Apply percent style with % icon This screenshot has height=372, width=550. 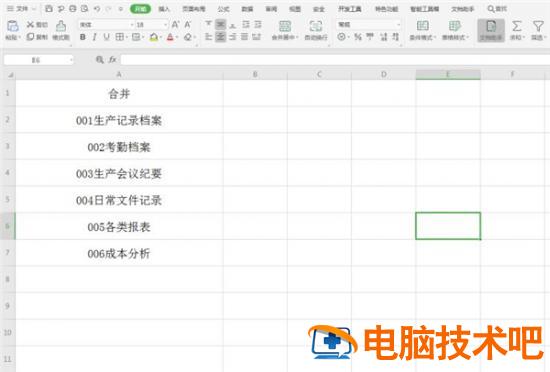[358, 37]
